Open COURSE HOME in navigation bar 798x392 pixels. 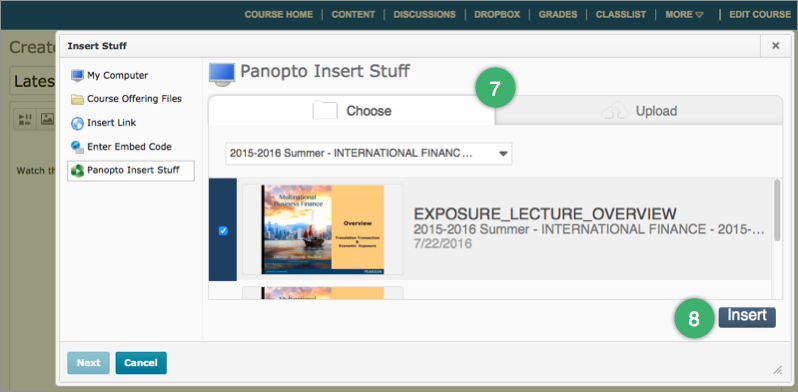point(279,15)
